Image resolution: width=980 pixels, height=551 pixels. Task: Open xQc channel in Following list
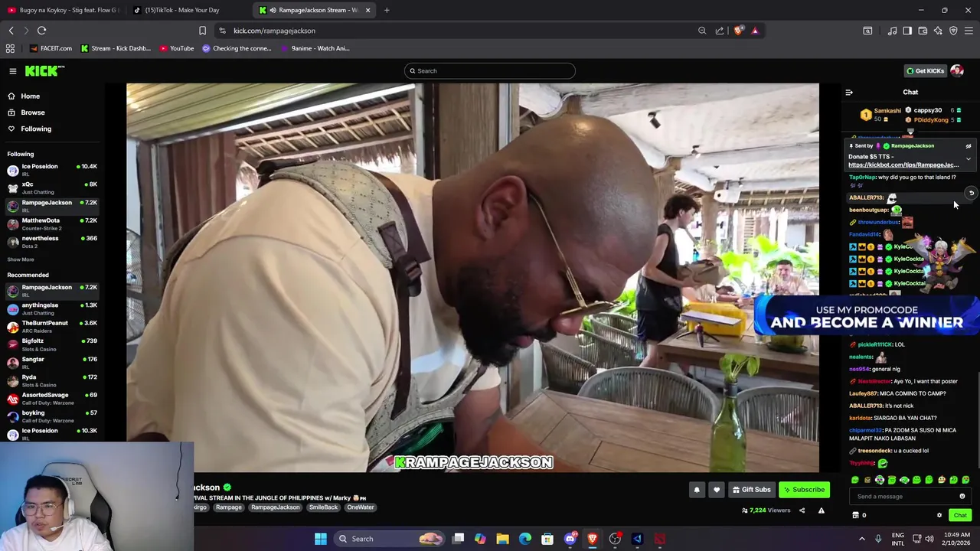(52, 187)
